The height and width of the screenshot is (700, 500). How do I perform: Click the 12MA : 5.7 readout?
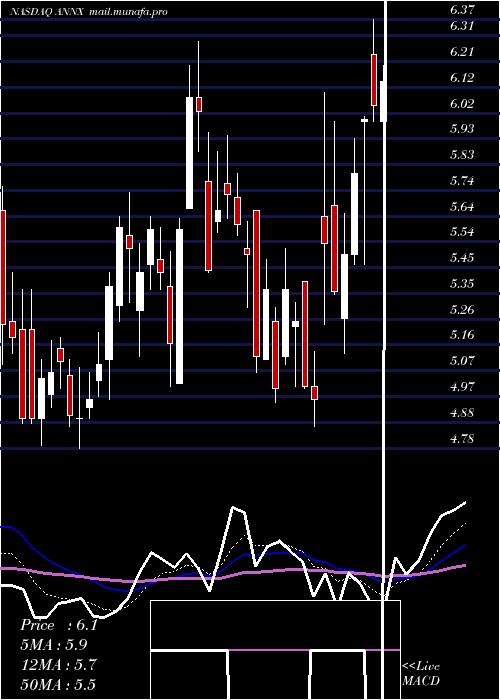point(59,665)
